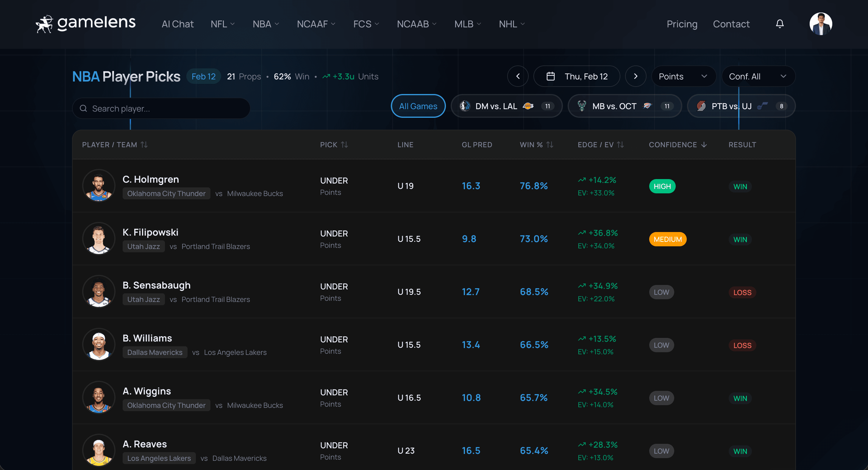This screenshot has height=470, width=868.
Task: Click Lakers logo in game filter
Action: point(528,106)
